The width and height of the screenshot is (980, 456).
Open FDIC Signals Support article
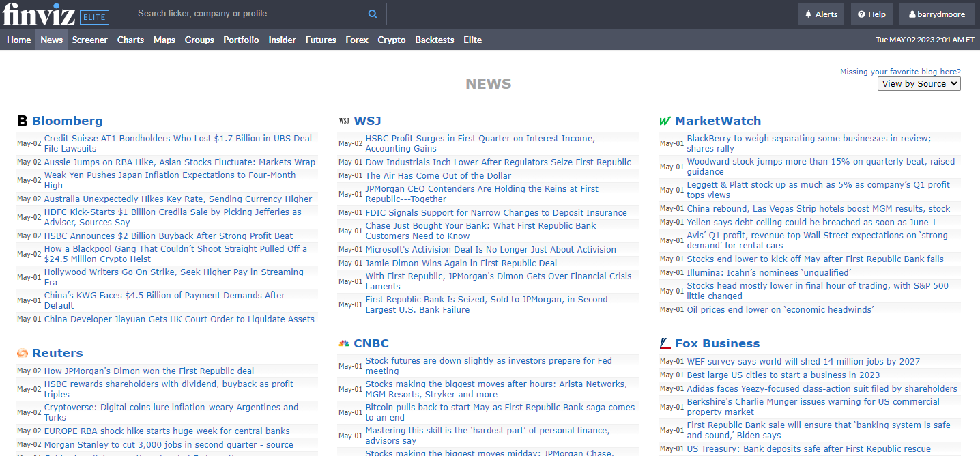pyautogui.click(x=496, y=212)
